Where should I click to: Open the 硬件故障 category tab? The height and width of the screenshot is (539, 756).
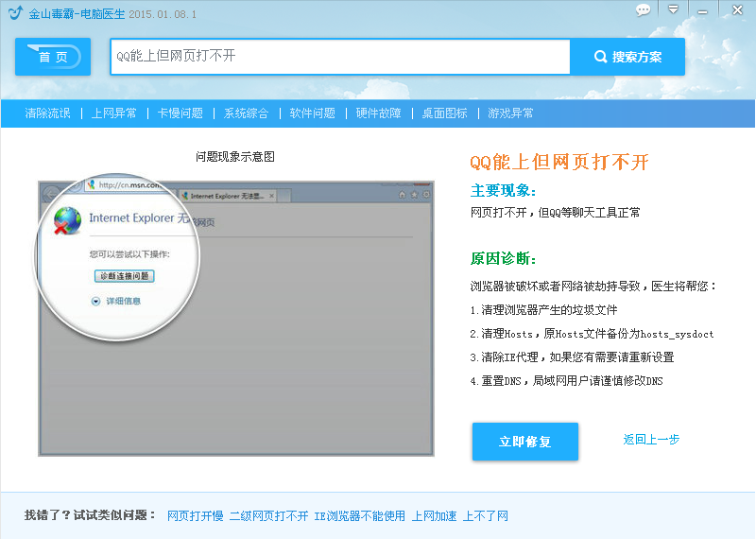(x=379, y=113)
